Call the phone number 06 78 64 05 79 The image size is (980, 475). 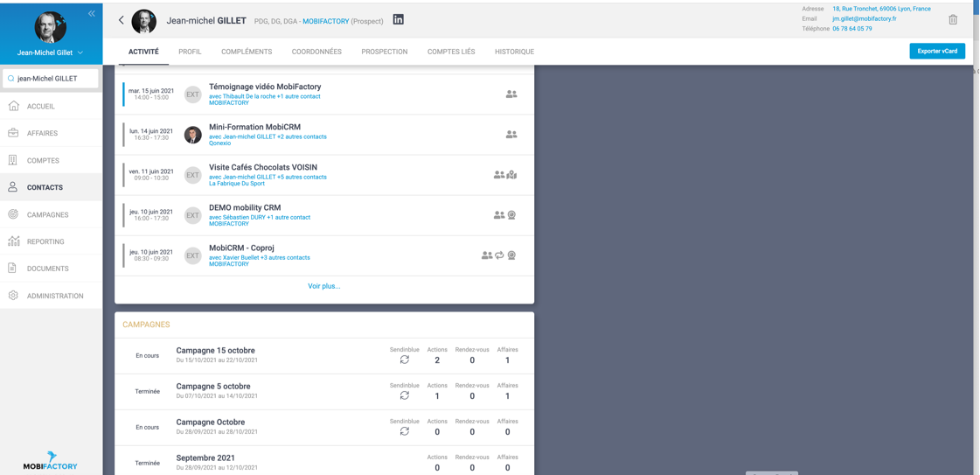coord(851,29)
